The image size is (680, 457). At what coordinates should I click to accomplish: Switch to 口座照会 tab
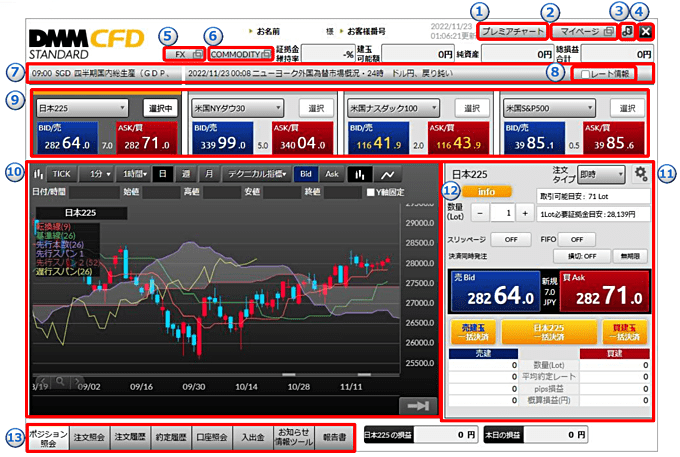[x=212, y=437]
